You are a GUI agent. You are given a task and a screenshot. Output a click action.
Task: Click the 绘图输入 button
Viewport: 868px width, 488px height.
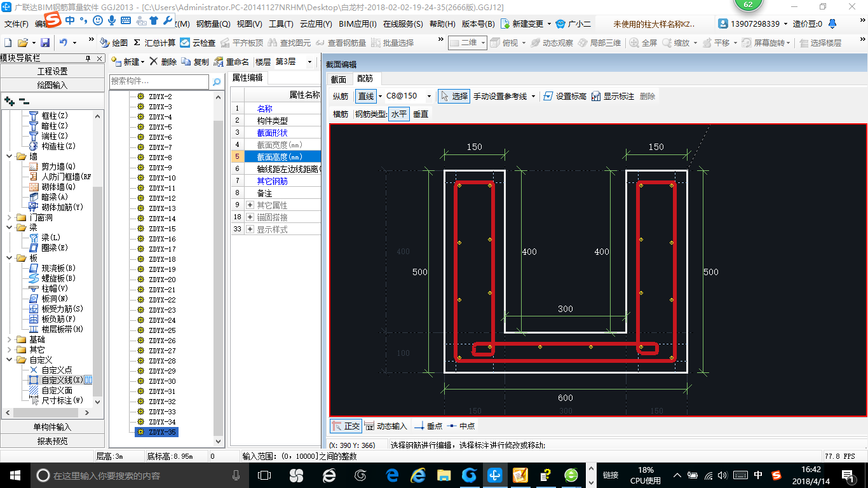(52, 85)
